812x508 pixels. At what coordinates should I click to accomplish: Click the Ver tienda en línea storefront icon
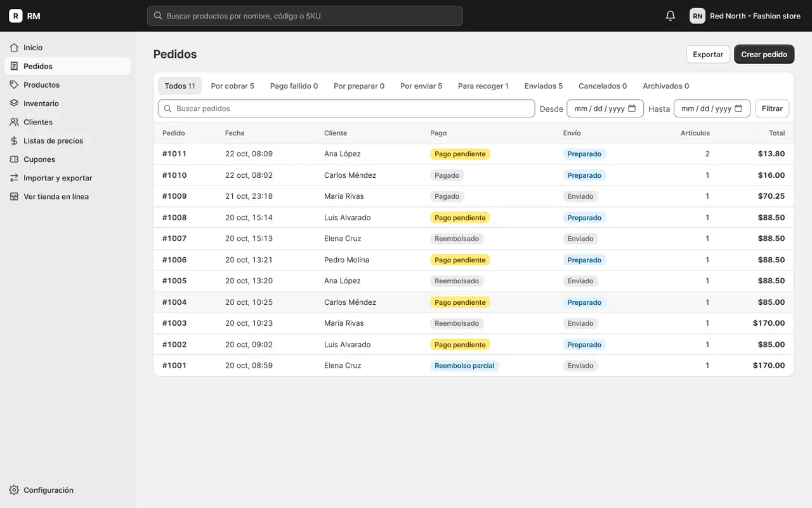(x=14, y=197)
